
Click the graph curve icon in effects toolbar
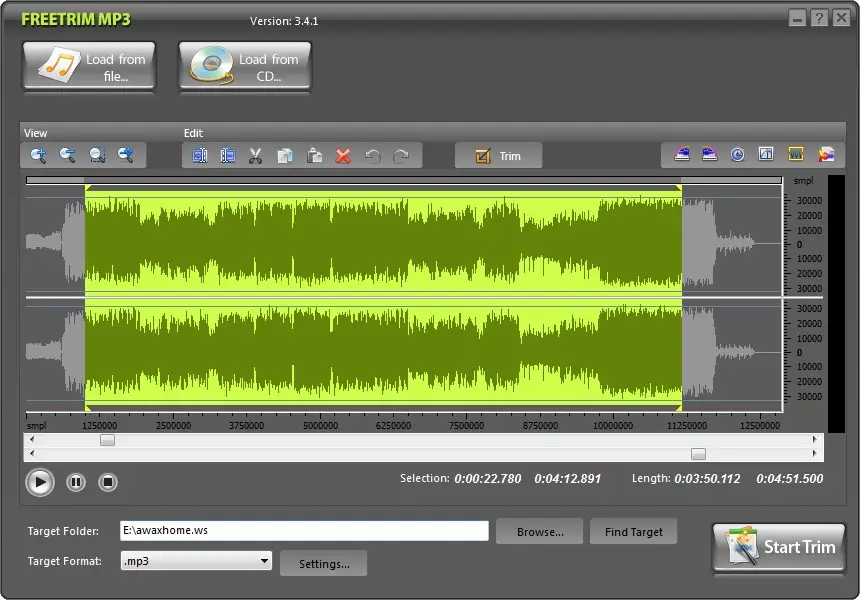coord(766,154)
